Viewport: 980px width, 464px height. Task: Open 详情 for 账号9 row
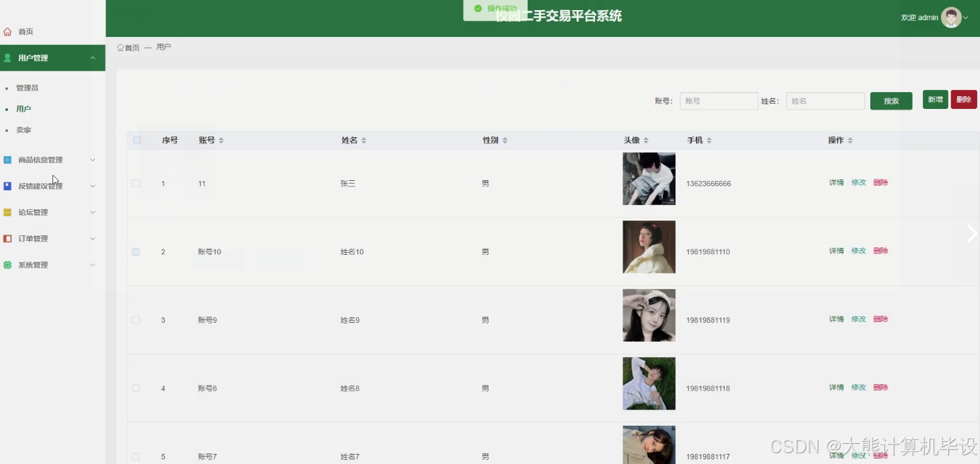[837, 319]
